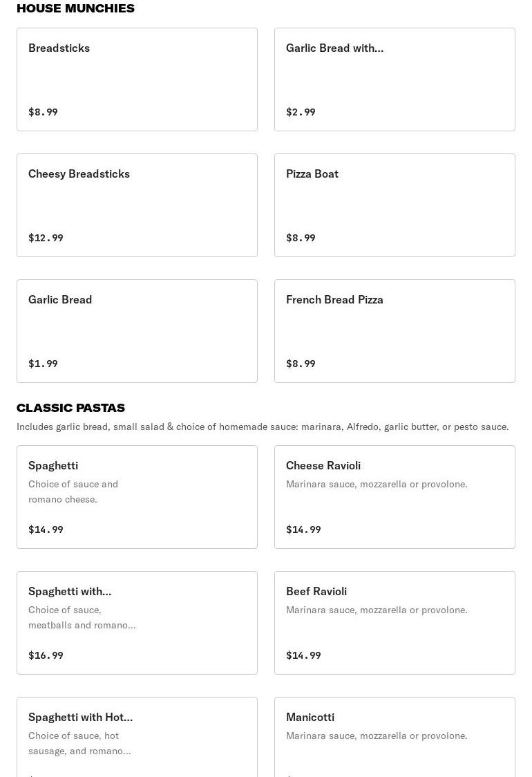Choose the Spaghetti with meatballs card at $16.99
Screen dimensions: 532x777
[x=137, y=623]
